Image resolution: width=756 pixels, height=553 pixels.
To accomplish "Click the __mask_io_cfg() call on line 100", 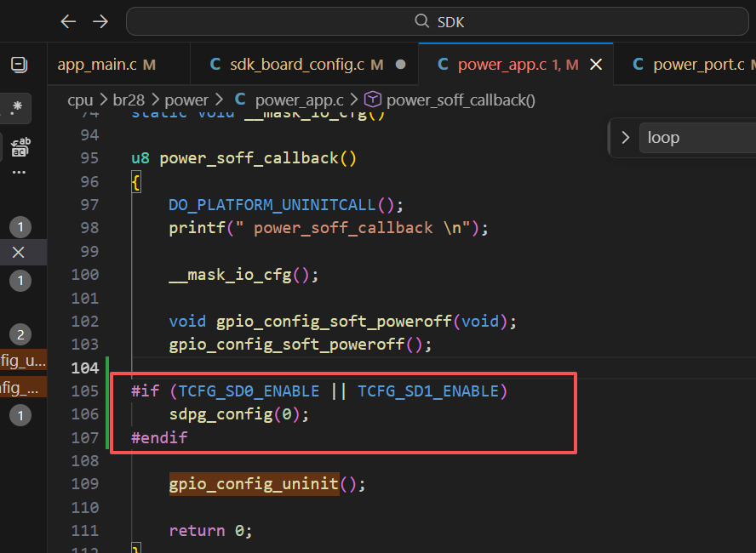I will 243,275.
